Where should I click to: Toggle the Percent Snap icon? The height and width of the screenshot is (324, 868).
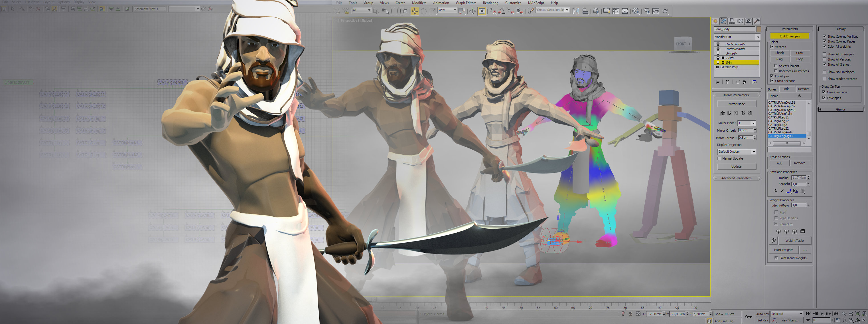[x=511, y=11]
